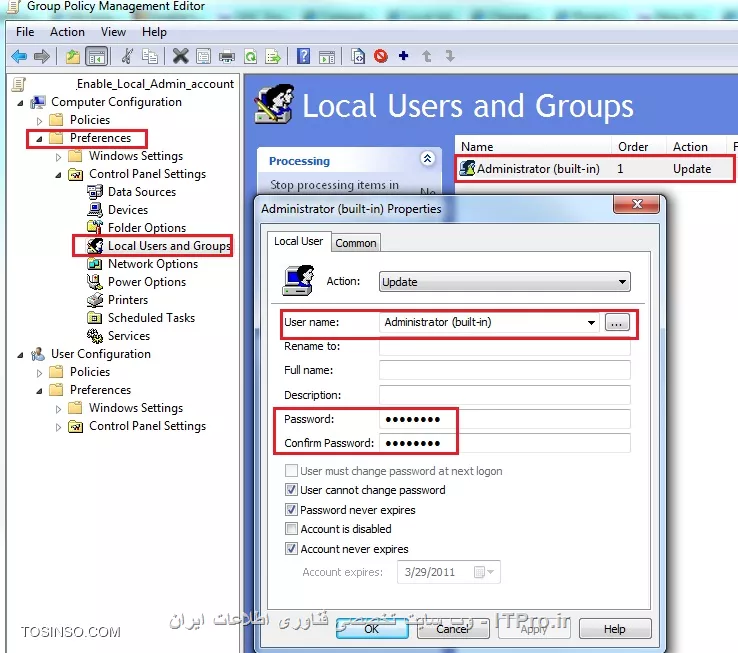Click the Copy toolbar icon
The height and width of the screenshot is (653, 738).
point(150,56)
